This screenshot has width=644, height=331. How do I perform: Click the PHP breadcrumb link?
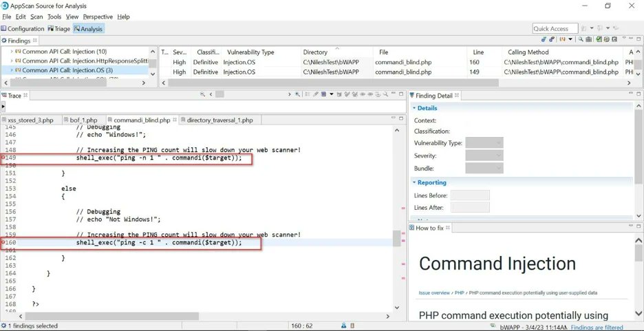click(459, 293)
